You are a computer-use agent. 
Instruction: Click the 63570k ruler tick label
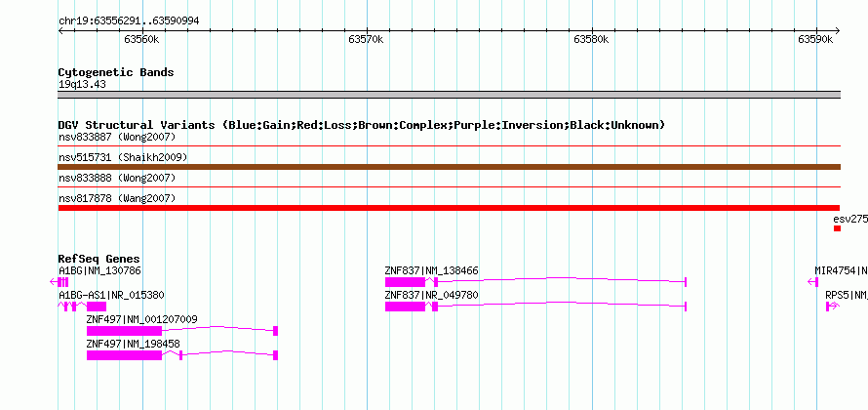(x=366, y=39)
